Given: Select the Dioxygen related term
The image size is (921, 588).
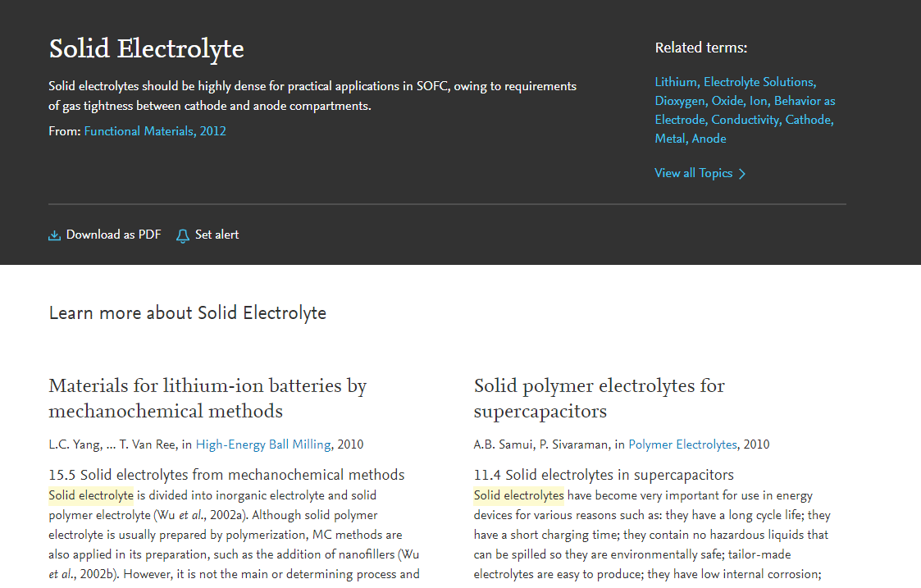Looking at the screenshot, I should tap(680, 101).
